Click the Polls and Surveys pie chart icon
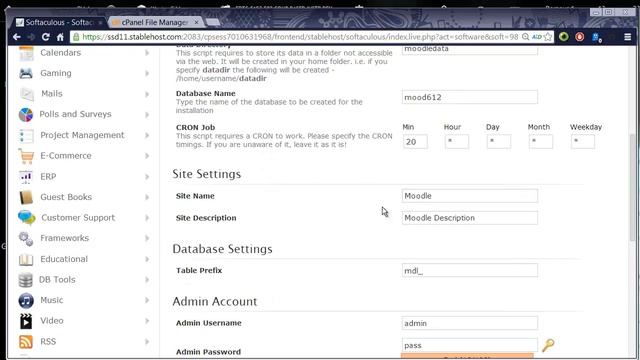The image size is (640, 360). 26,115
